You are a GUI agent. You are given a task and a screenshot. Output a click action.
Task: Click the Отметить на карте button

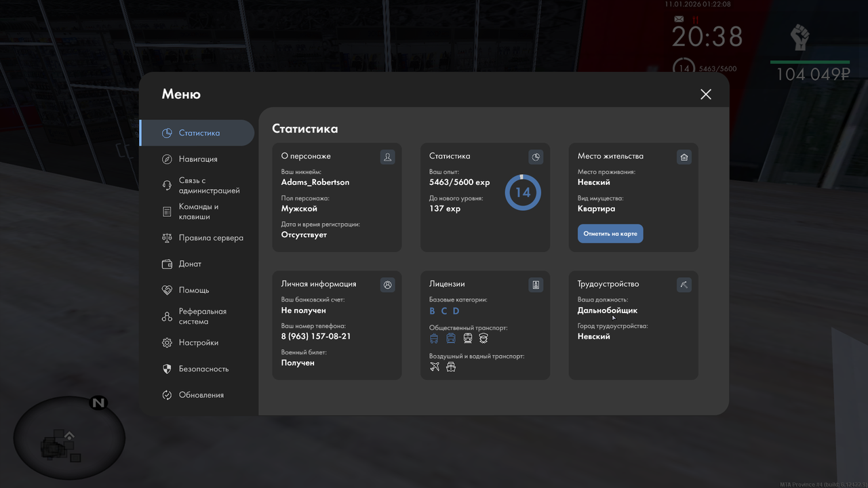[610, 234]
